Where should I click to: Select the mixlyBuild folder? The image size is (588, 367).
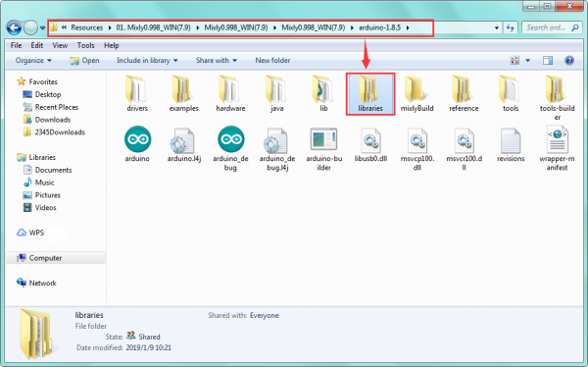tap(417, 93)
